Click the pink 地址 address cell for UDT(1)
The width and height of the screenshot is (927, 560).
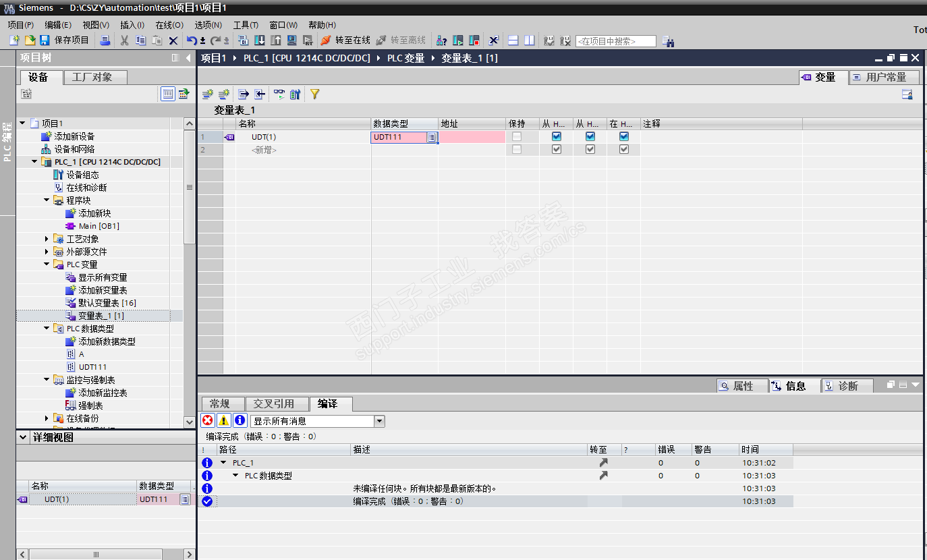tap(472, 137)
